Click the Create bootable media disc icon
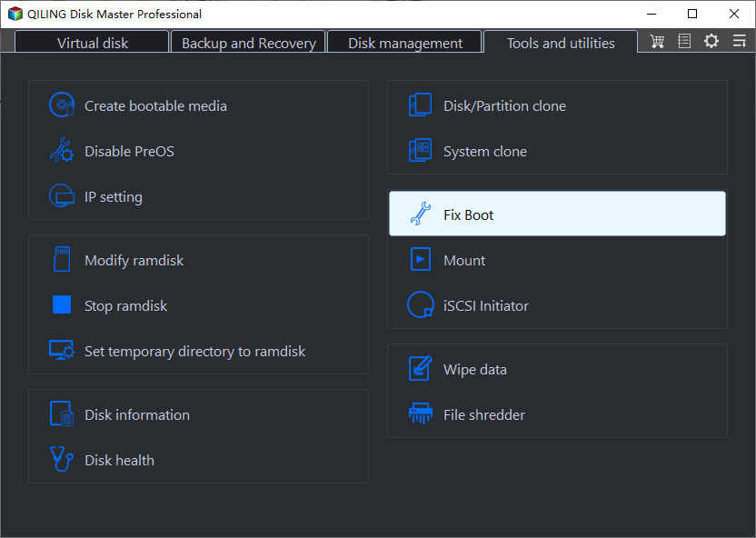The height and width of the screenshot is (538, 756). click(x=62, y=105)
